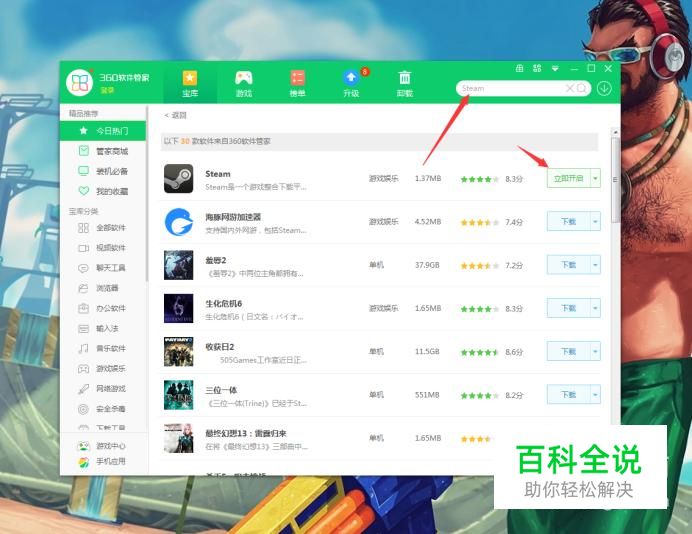
Task: Open the 最终幻想13:雷霆归来 title
Action: tap(246, 433)
